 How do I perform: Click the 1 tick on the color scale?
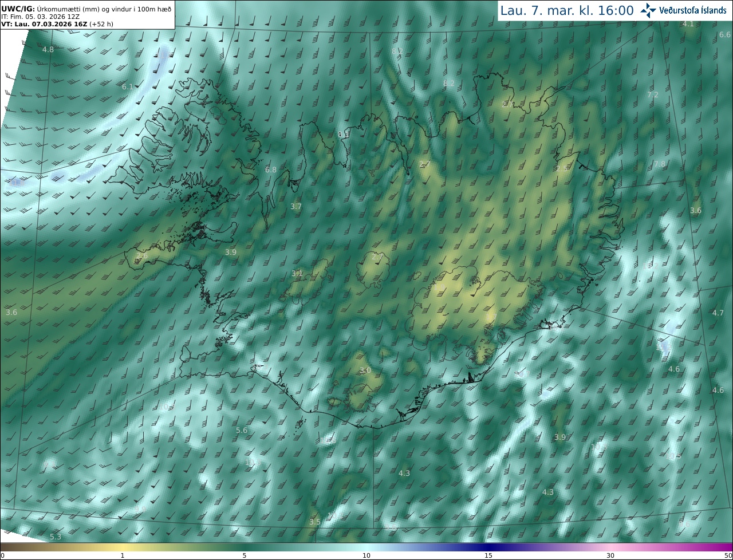(x=123, y=555)
